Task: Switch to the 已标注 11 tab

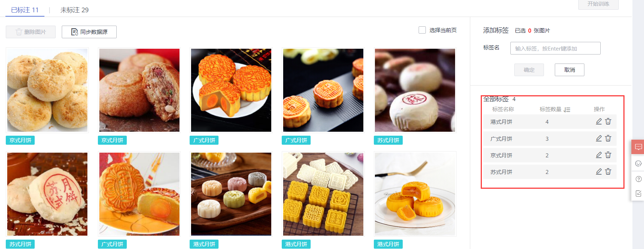Action: click(25, 10)
